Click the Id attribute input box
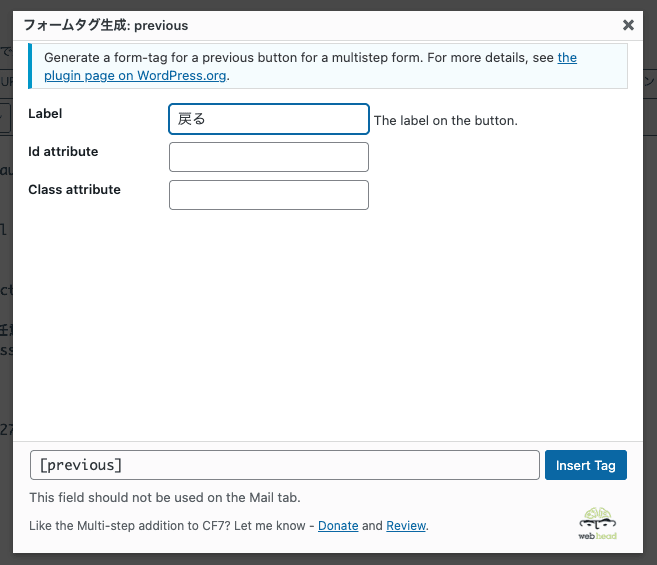The width and height of the screenshot is (657, 565). tap(269, 157)
